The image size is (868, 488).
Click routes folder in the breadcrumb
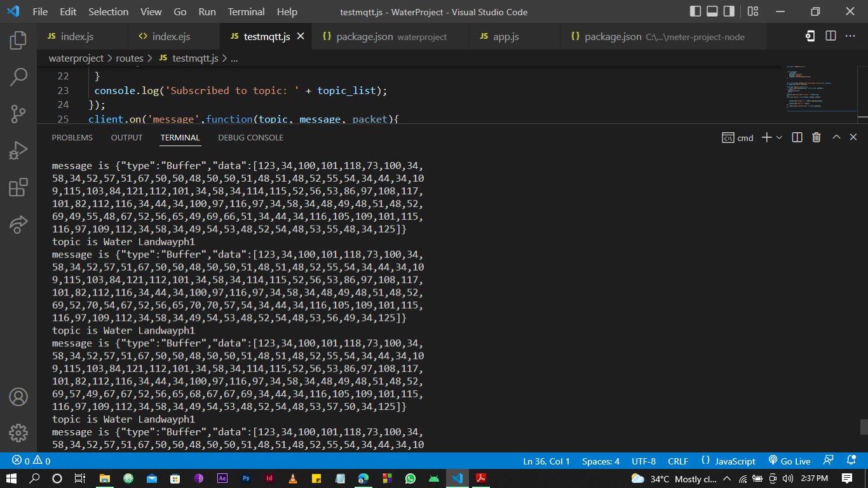click(130, 58)
